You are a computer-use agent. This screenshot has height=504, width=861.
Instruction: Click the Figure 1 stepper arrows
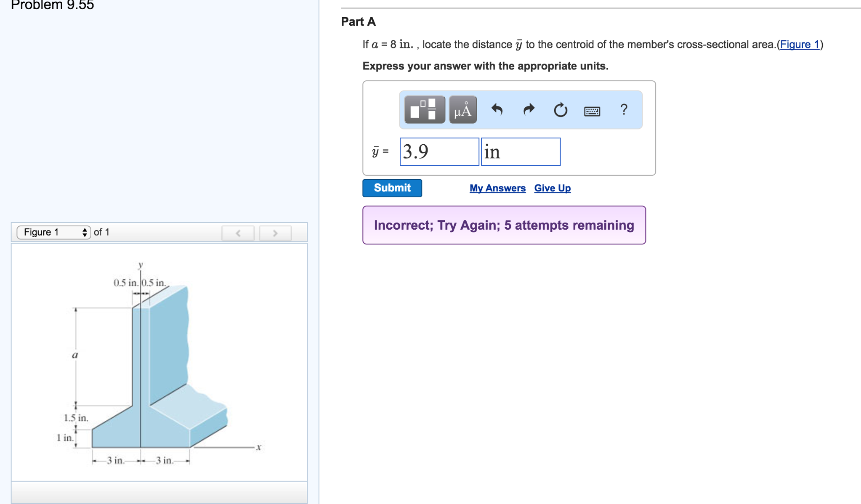click(86, 232)
